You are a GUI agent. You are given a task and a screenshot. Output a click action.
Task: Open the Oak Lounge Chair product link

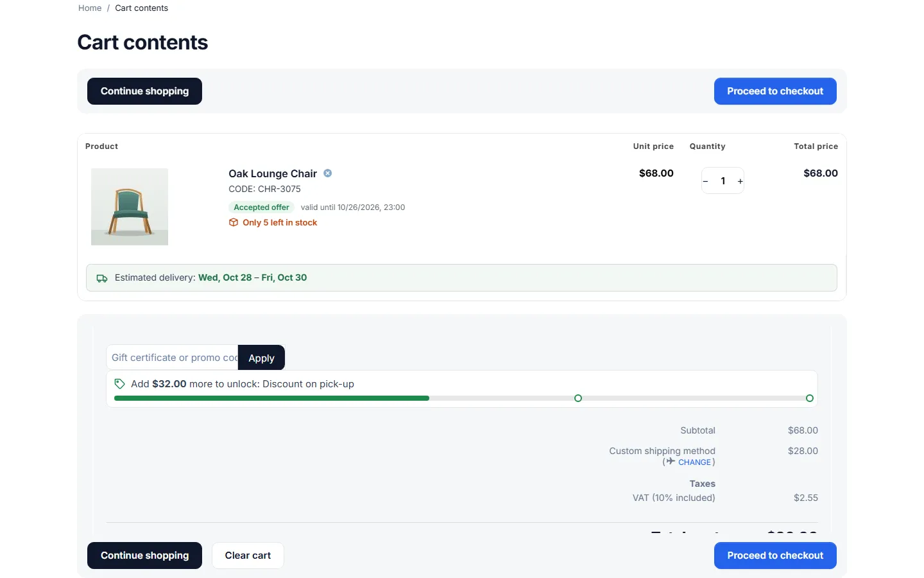pos(273,173)
